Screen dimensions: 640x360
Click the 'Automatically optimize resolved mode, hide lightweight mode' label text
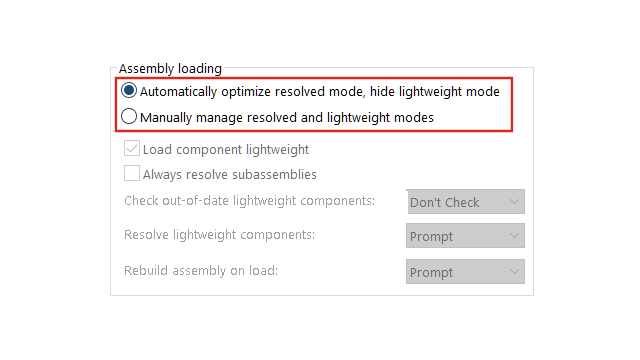[x=320, y=92]
